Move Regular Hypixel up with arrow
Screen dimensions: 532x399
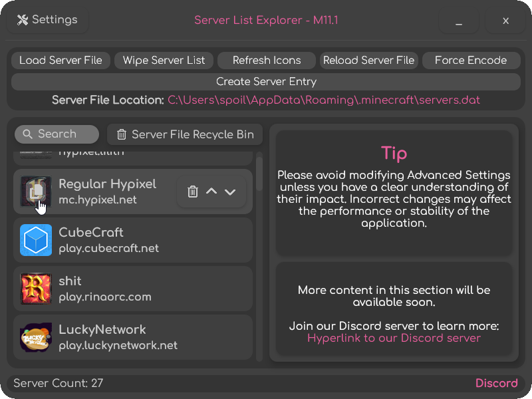click(x=211, y=191)
